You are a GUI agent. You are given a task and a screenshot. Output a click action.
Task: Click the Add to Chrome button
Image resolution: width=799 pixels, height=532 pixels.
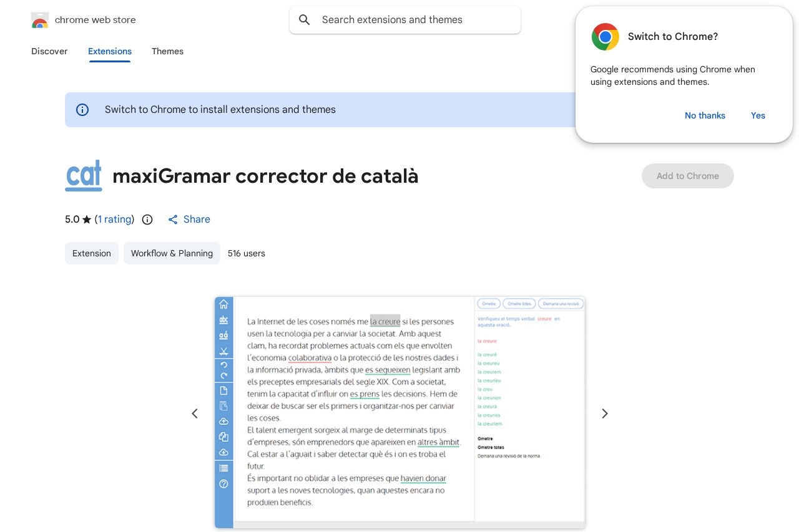(687, 176)
